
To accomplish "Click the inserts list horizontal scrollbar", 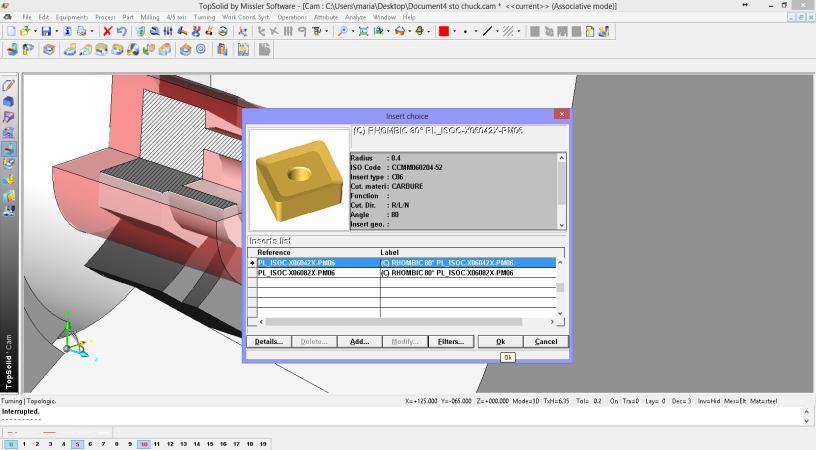I will click(x=393, y=322).
